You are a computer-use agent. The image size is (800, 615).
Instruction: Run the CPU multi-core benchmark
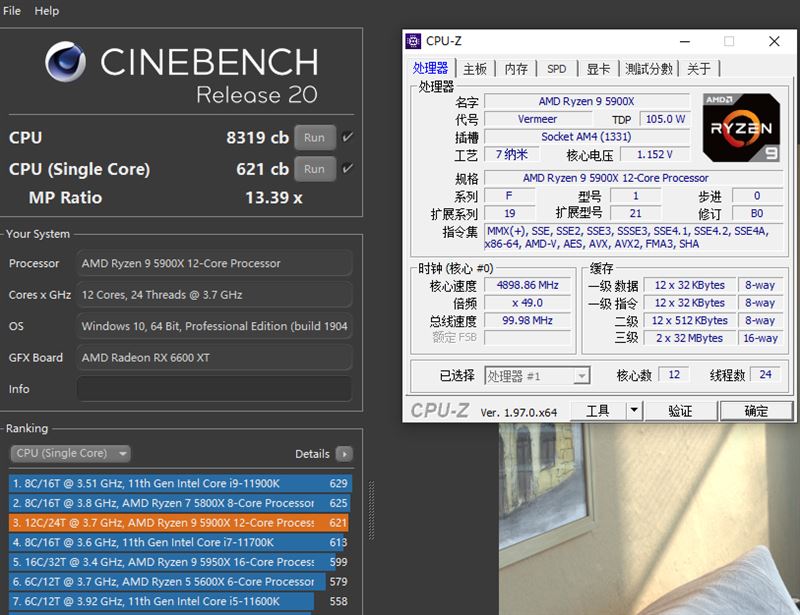pyautogui.click(x=315, y=137)
